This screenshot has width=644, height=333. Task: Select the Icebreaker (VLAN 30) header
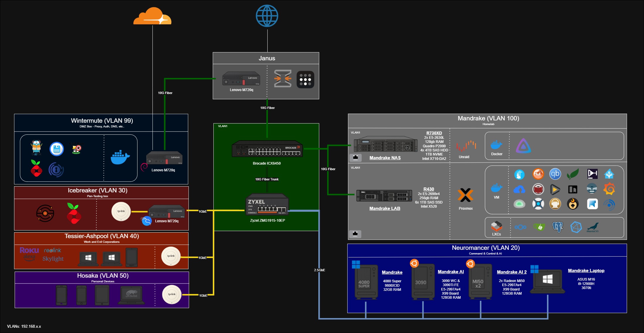(x=97, y=190)
